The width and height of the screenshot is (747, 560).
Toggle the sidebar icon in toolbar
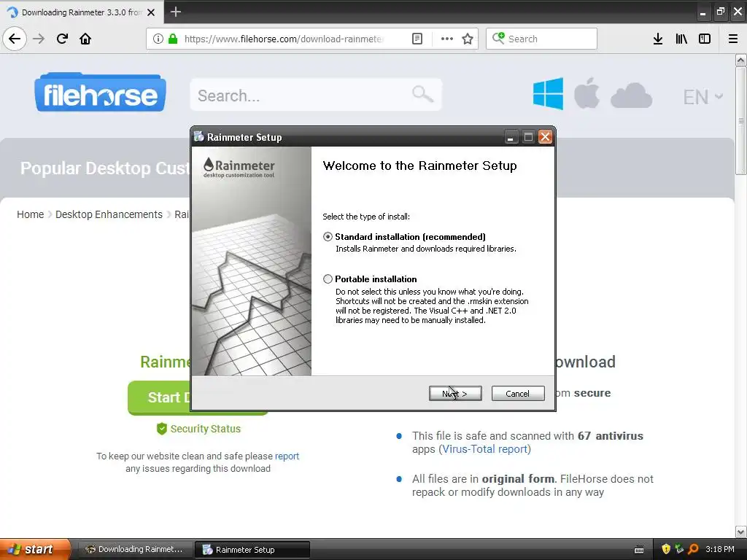click(x=705, y=39)
